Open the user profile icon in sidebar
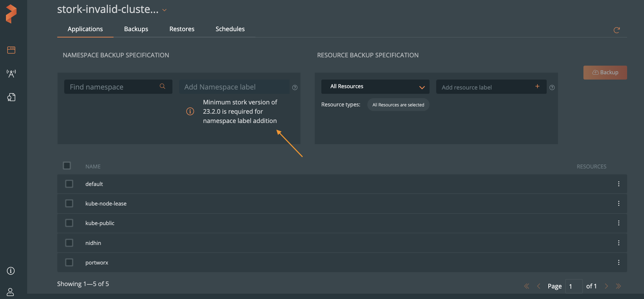The image size is (644, 299). coord(11,292)
